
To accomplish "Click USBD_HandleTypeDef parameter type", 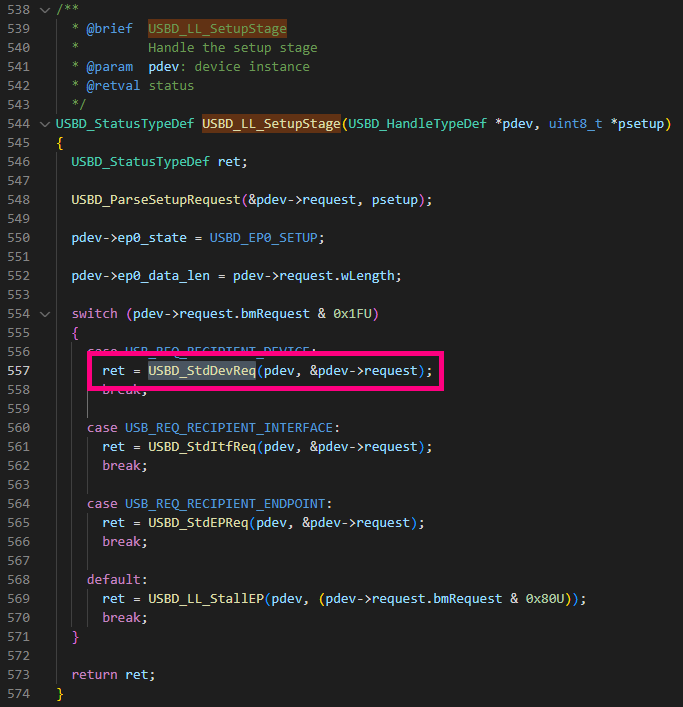I will [417, 124].
